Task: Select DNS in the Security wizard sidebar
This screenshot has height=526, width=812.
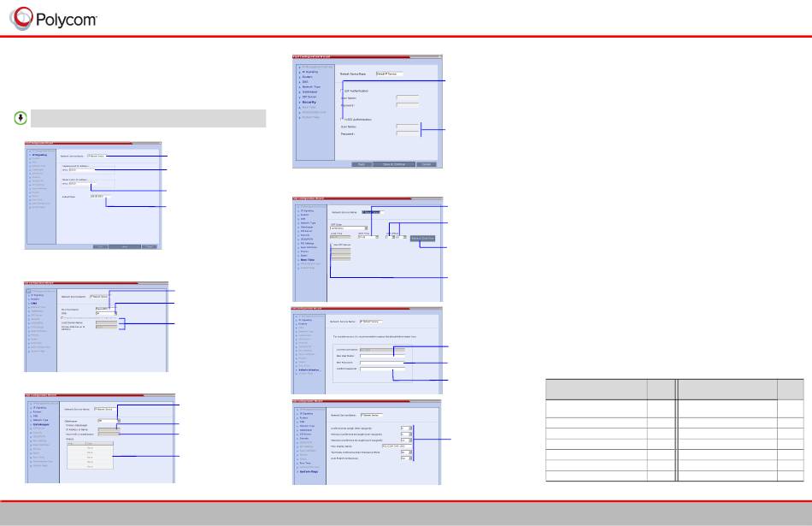Action: (x=305, y=82)
